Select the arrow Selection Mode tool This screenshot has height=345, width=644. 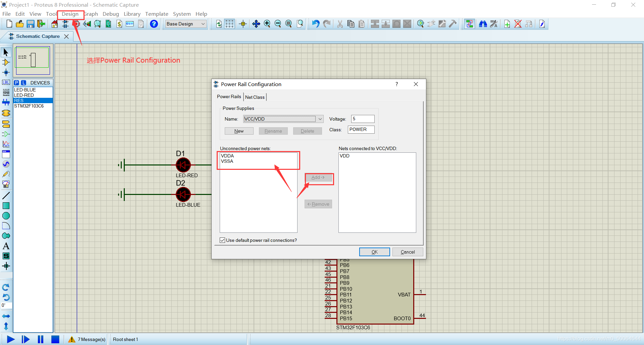pos(6,52)
